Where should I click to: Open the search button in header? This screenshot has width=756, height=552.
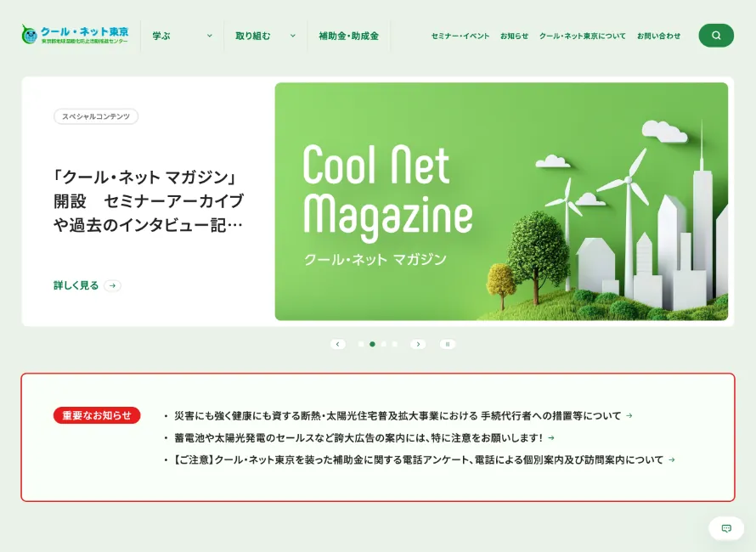(x=716, y=36)
